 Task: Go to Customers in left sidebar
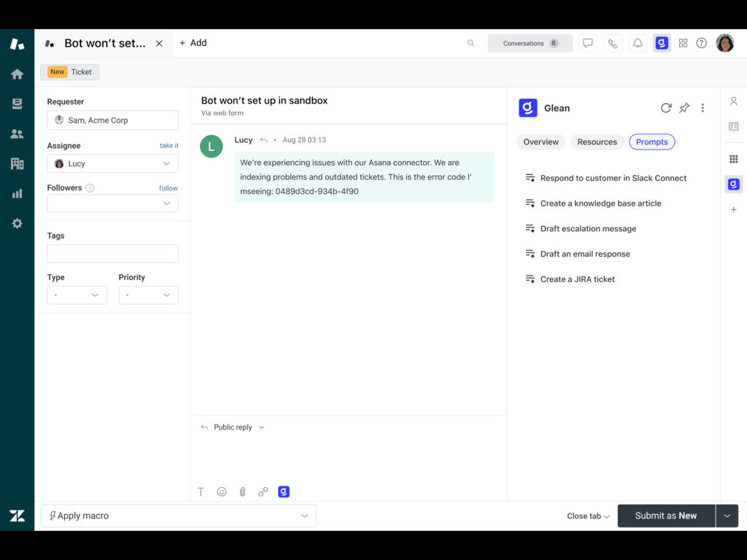17,133
